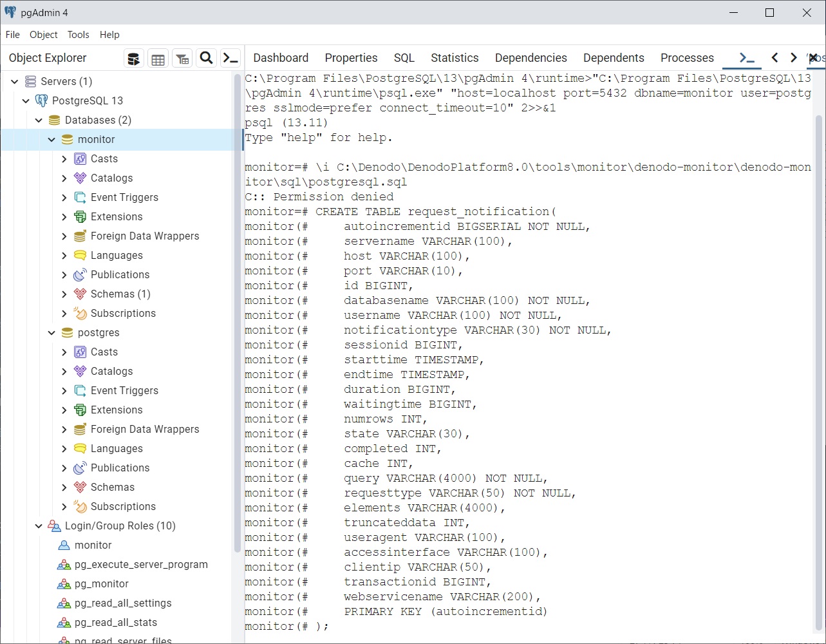Click the Filtered Rows toolbar icon

point(182,59)
